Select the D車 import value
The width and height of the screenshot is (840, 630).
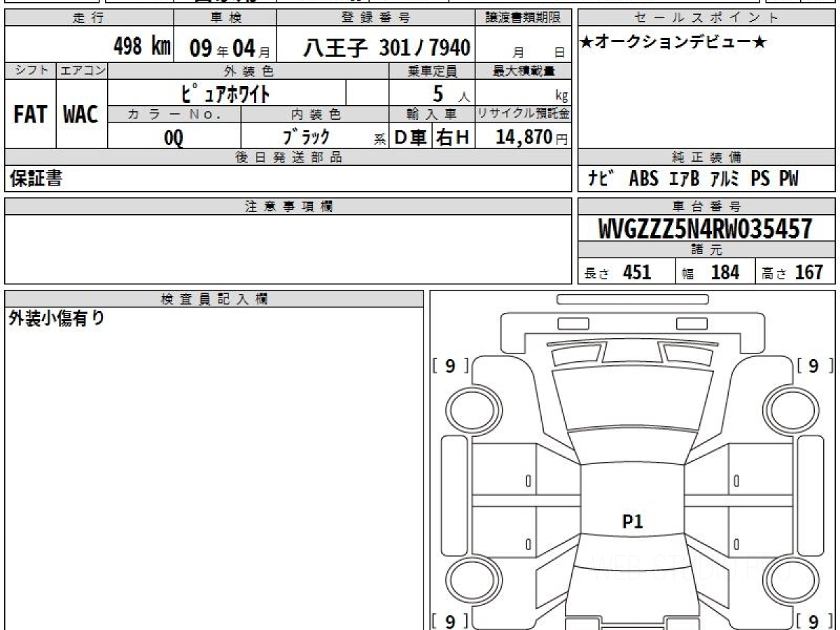click(411, 137)
